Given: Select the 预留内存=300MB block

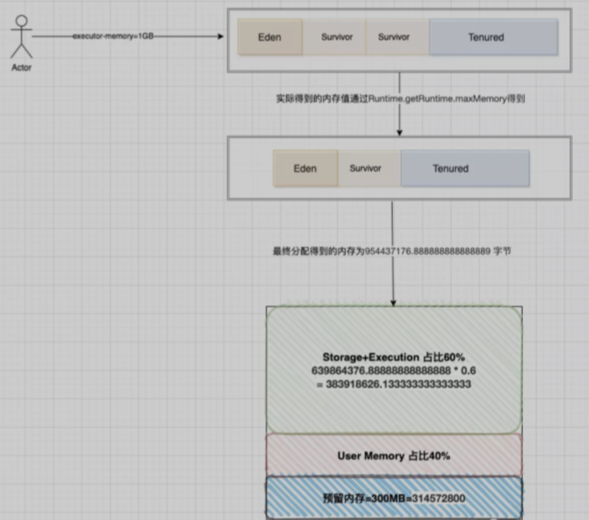Looking at the screenshot, I should coord(394,498).
